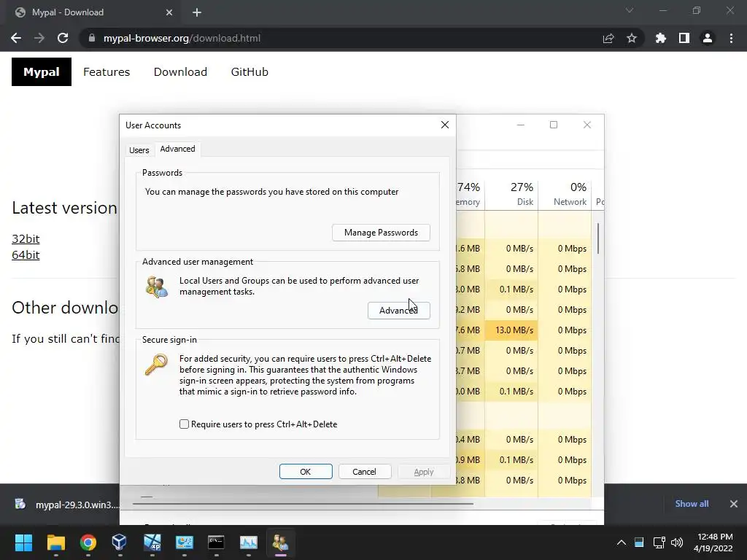Click 13.0 MB/s disk cell in Task Manager

click(511, 330)
